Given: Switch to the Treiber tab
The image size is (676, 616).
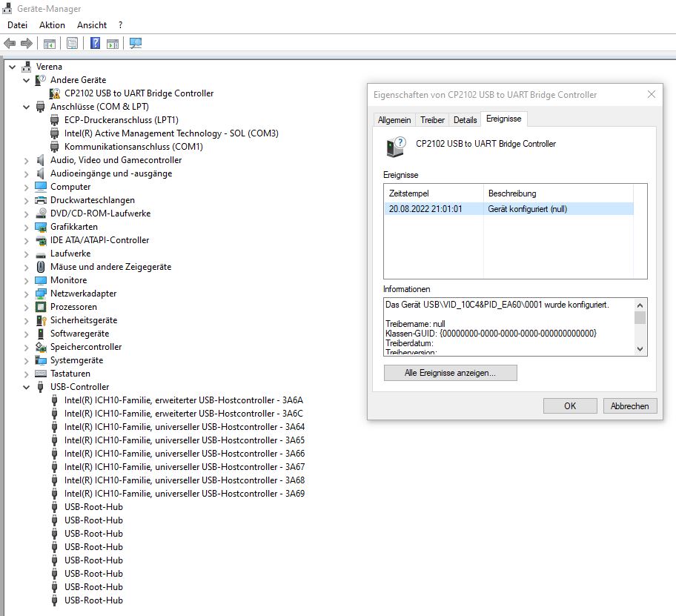Looking at the screenshot, I should click(x=432, y=120).
